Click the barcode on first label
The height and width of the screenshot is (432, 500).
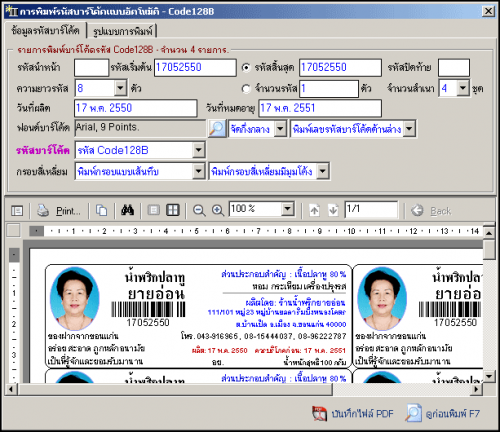[x=148, y=309]
